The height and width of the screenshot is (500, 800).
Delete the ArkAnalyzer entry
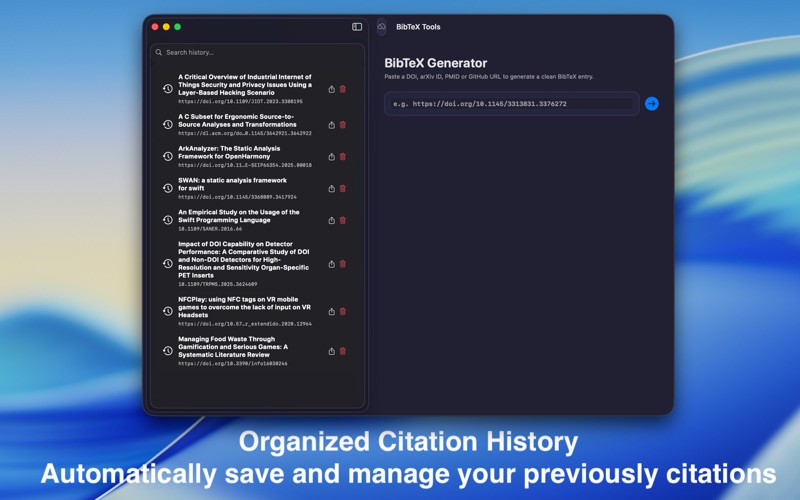(x=343, y=157)
